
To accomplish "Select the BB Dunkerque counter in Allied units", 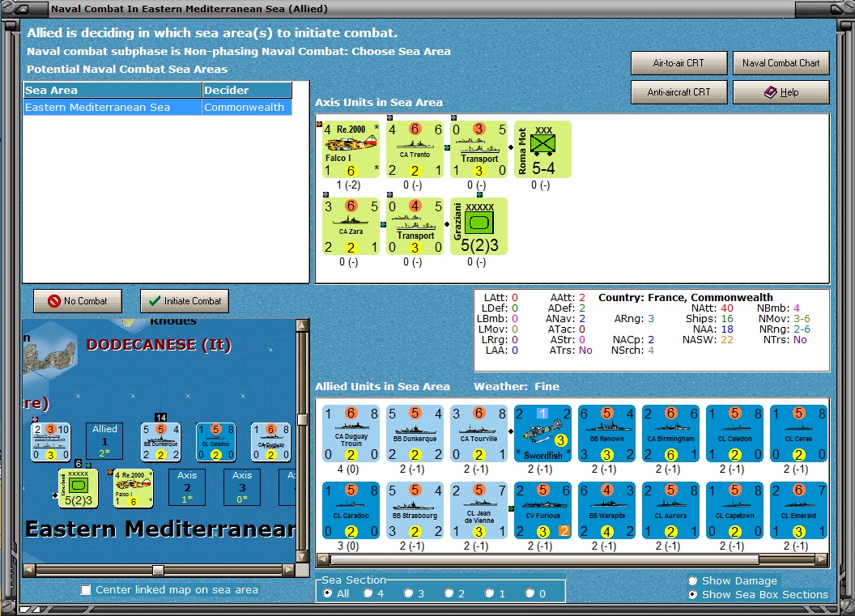I will [415, 433].
